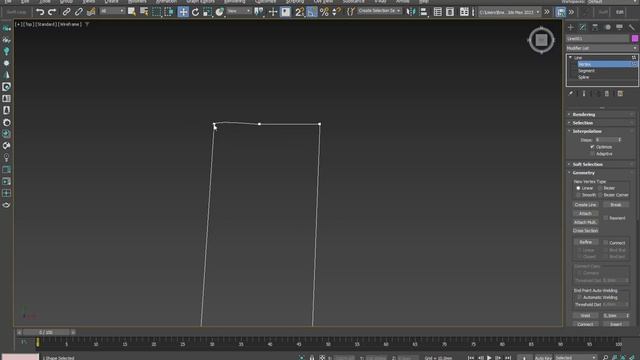Viewport: 640px width, 360px height.
Task: Click Configure Modifier Sets icon
Action: coord(620,93)
